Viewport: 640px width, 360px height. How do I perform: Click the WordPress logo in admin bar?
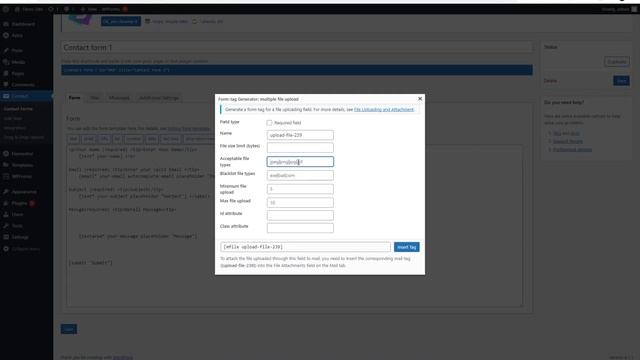coord(6,9)
